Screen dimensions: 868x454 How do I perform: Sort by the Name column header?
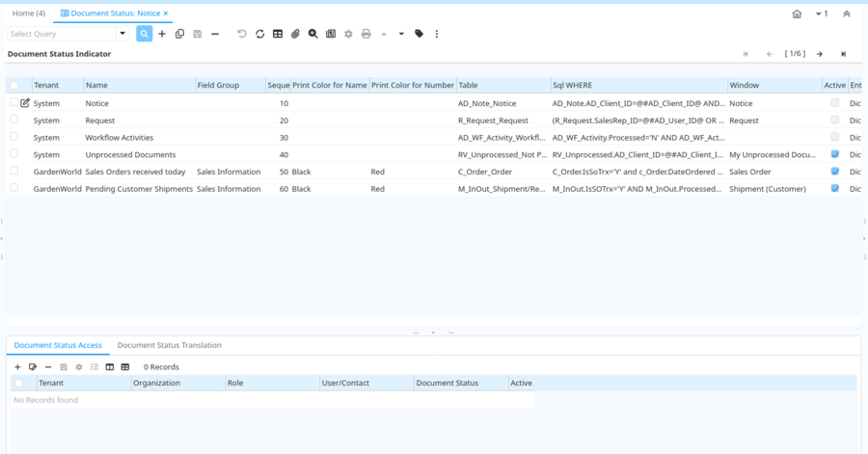[x=96, y=86]
